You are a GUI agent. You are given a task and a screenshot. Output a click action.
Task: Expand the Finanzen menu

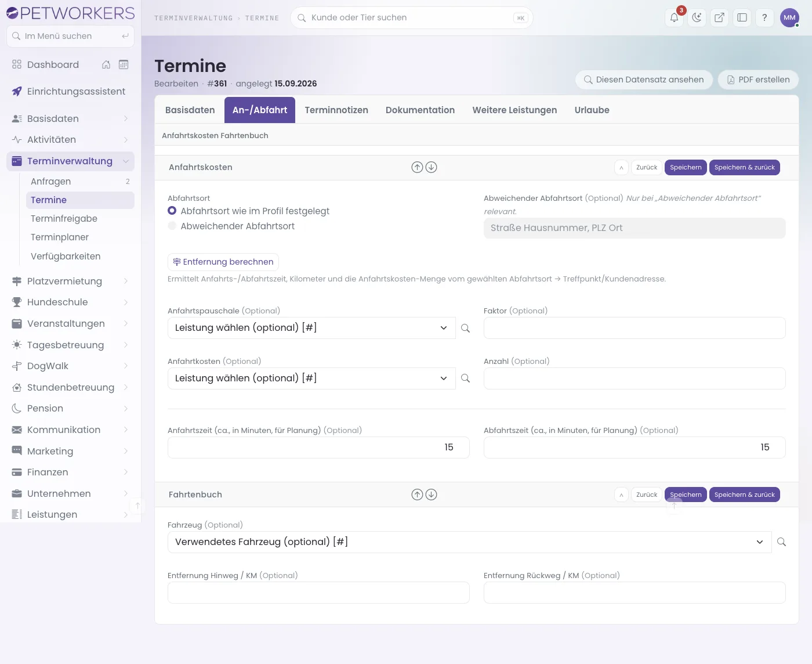click(x=70, y=472)
